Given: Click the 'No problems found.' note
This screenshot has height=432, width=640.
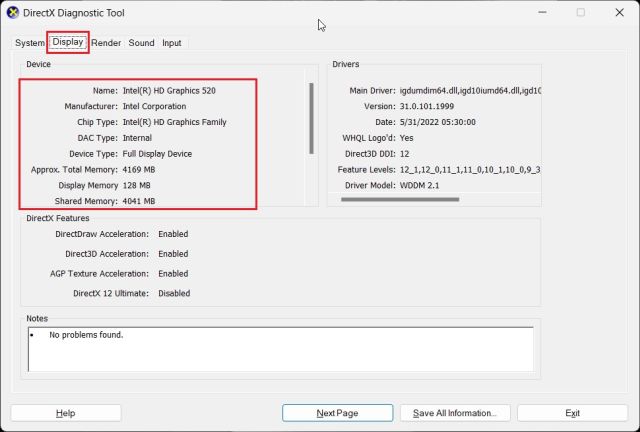Looking at the screenshot, I should [x=86, y=335].
